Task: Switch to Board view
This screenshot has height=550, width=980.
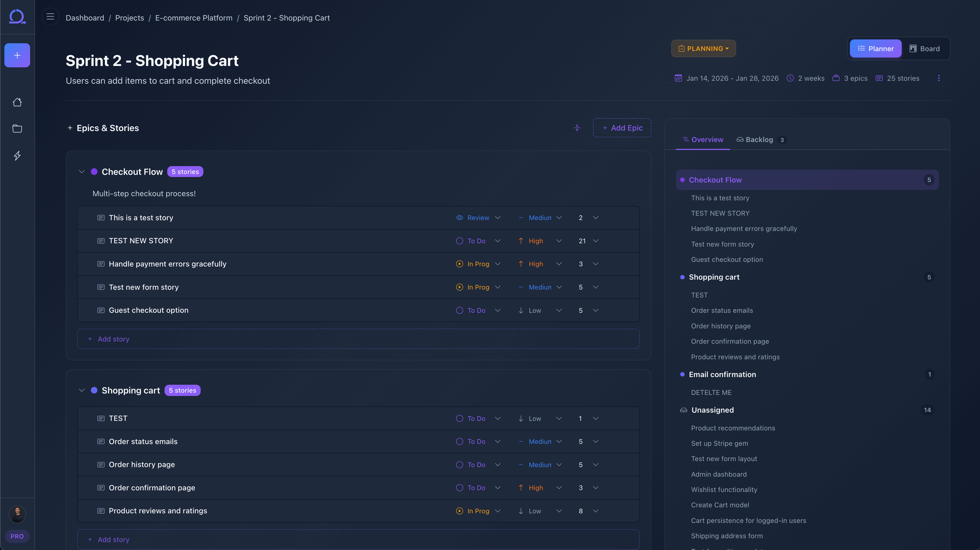Action: pos(924,49)
